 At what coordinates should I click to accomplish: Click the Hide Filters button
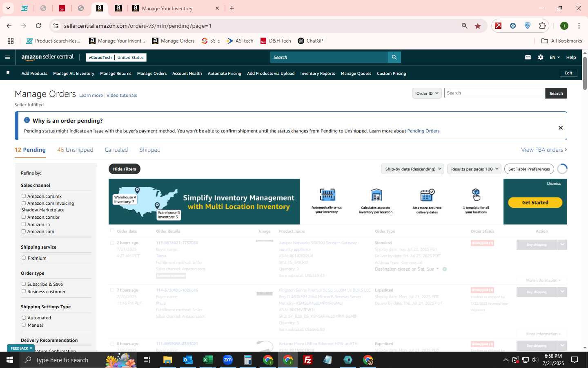click(125, 169)
